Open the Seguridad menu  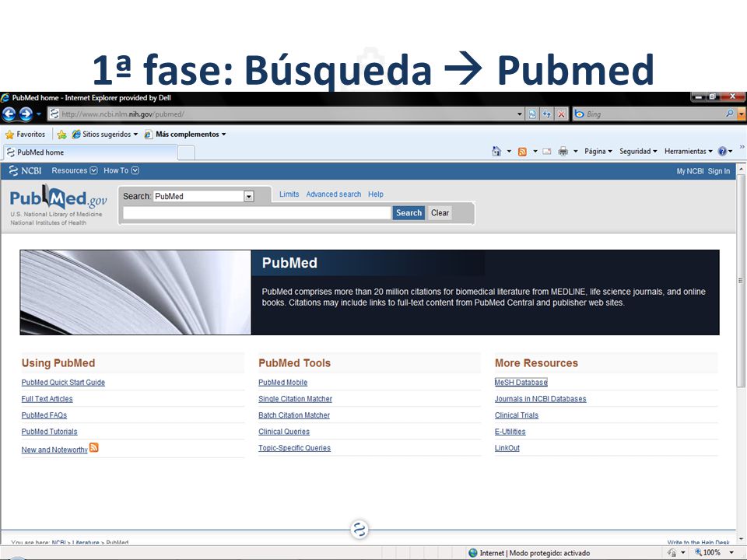coord(638,152)
